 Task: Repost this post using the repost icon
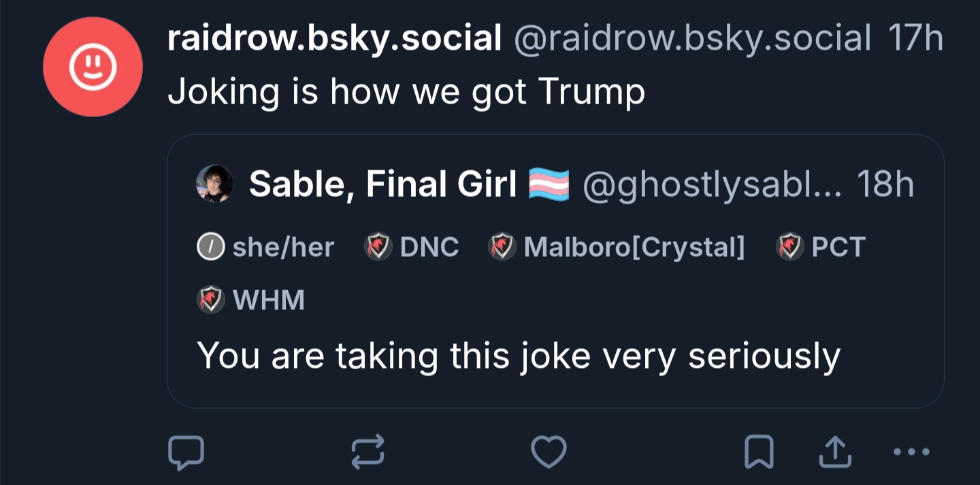pyautogui.click(x=368, y=453)
